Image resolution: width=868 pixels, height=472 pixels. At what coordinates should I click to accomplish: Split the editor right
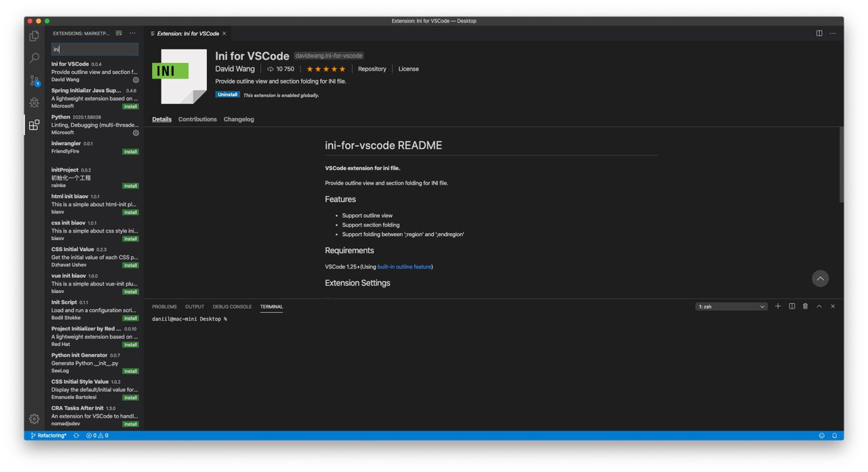(x=819, y=33)
